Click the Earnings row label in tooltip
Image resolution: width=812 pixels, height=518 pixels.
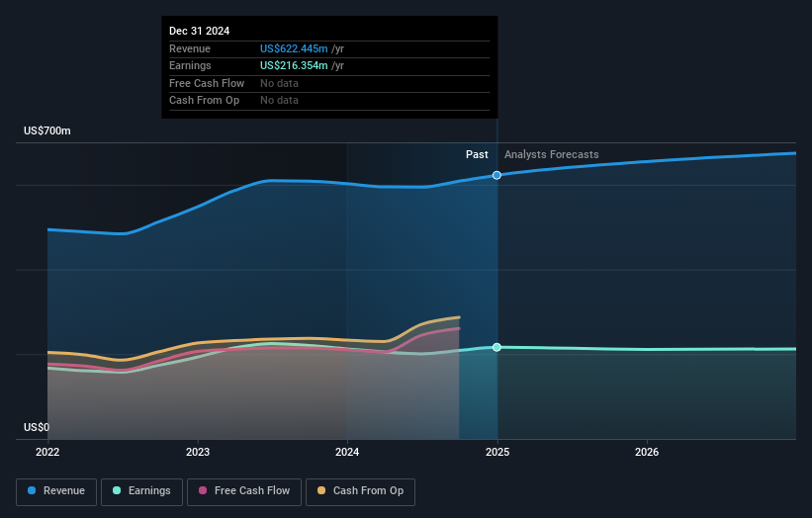coord(190,65)
